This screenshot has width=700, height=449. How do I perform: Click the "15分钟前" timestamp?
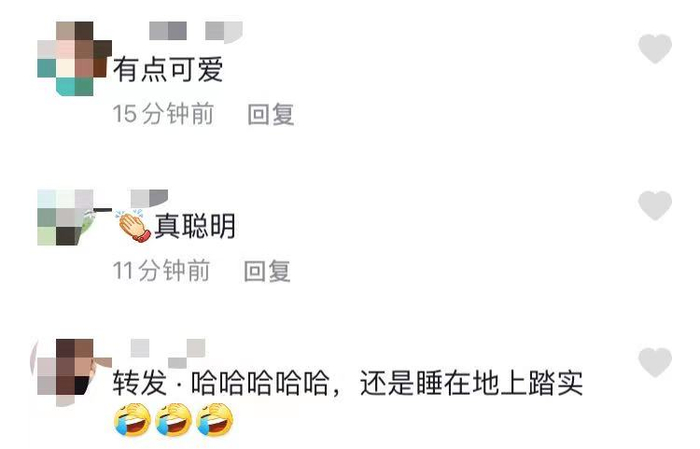point(163,114)
